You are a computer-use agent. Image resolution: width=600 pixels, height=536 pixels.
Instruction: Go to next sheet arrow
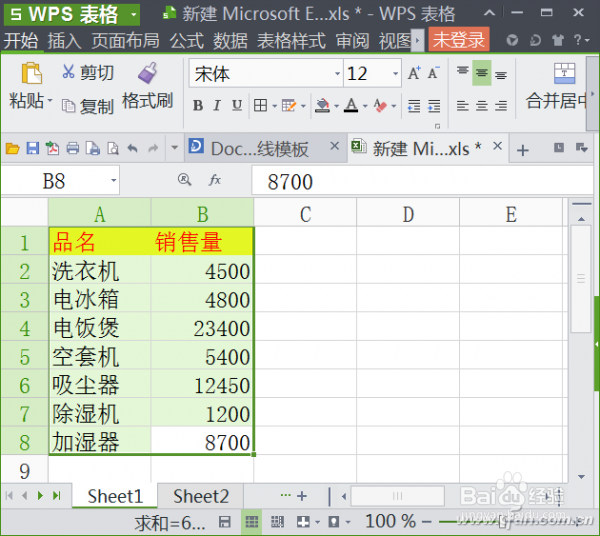[x=40, y=495]
